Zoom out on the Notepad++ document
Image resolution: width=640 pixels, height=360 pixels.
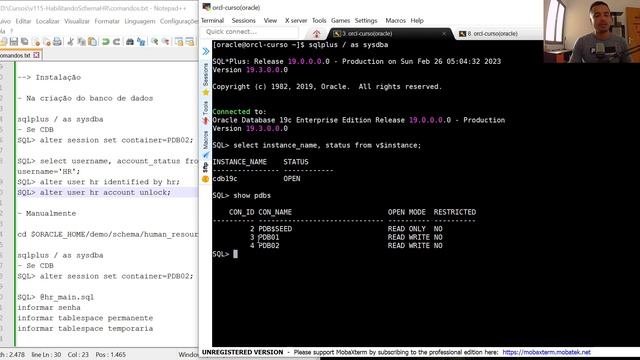click(165, 42)
